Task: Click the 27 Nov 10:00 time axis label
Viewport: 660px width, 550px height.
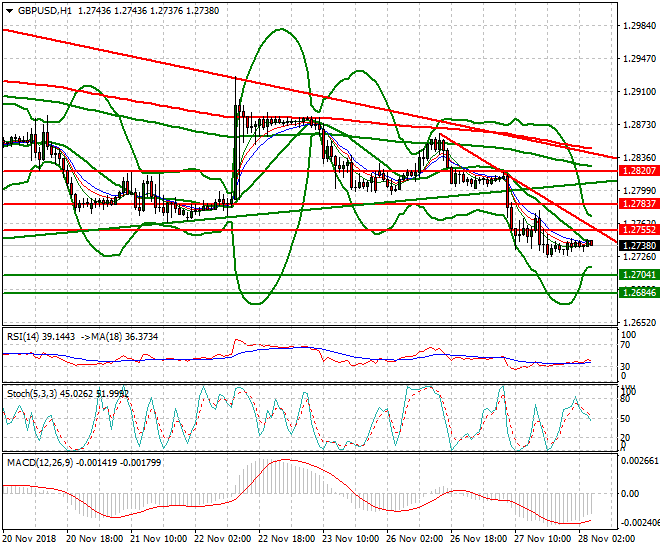Action: click(x=543, y=539)
